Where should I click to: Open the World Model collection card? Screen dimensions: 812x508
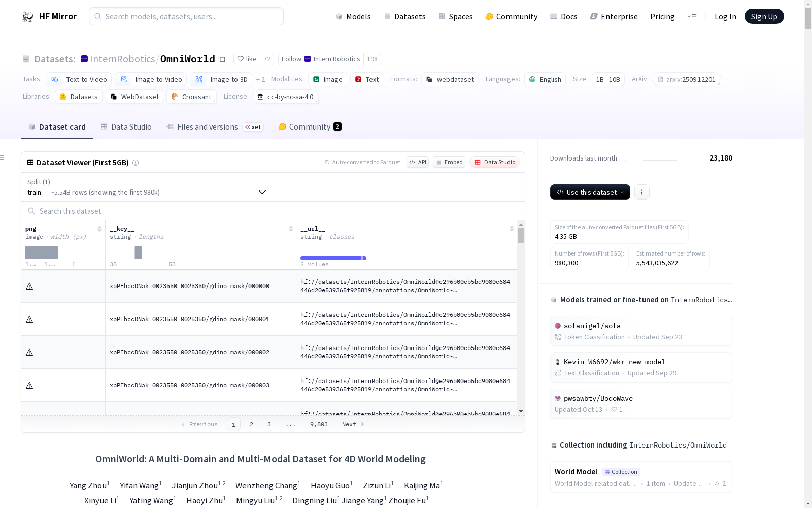click(x=641, y=477)
